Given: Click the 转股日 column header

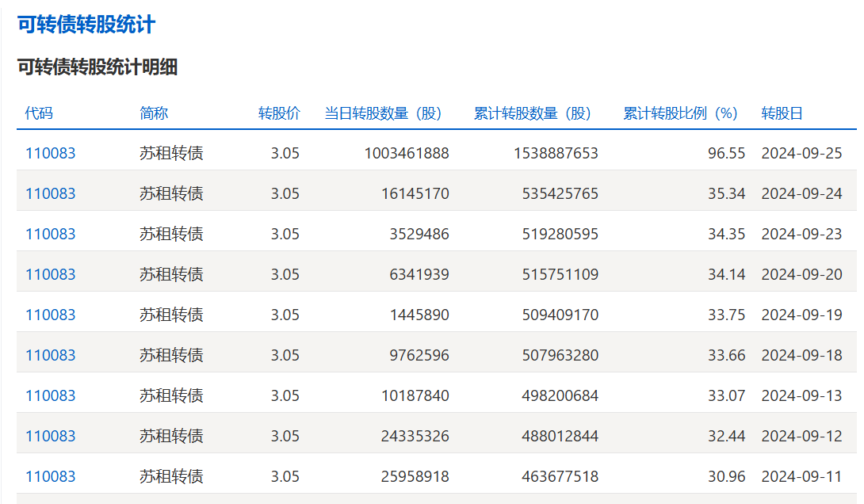Looking at the screenshot, I should click(x=782, y=113).
